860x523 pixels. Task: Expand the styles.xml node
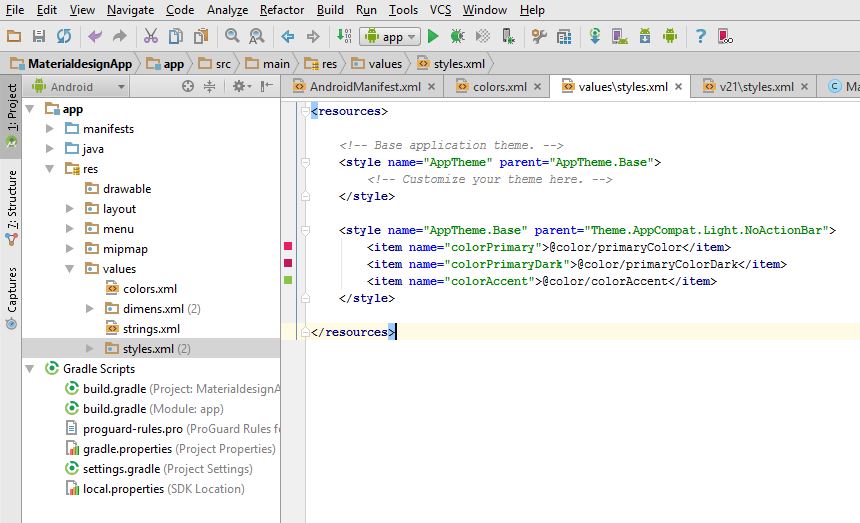point(90,349)
